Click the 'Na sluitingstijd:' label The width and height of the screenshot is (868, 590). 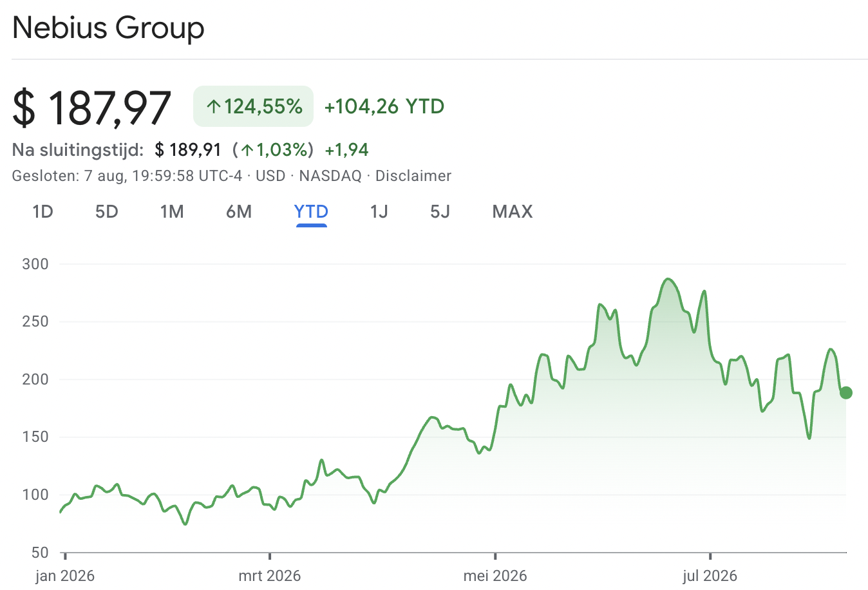[78, 150]
